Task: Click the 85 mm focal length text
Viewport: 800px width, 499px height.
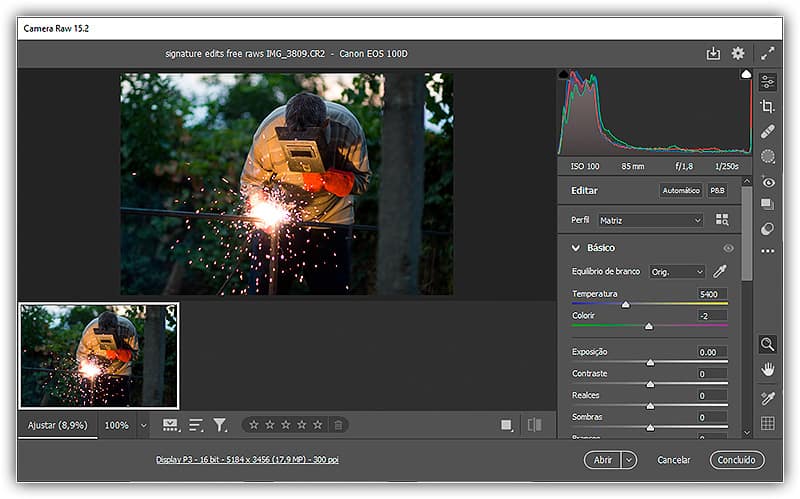Action: (633, 166)
